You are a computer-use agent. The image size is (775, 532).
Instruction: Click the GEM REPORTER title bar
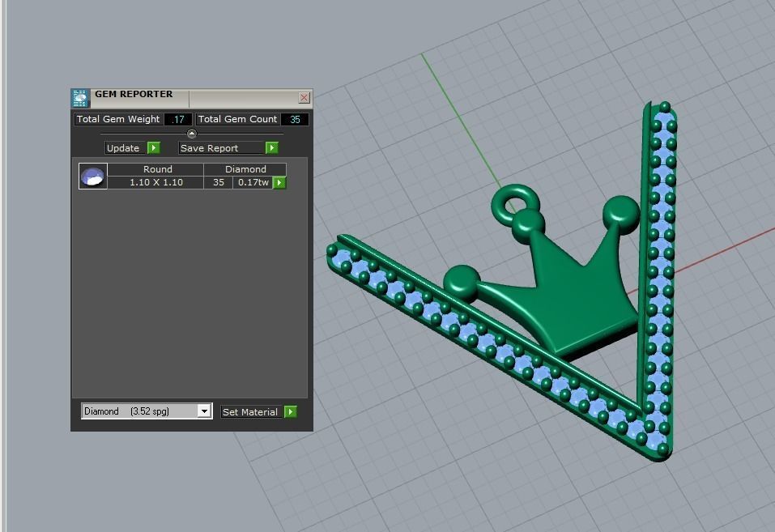[x=192, y=97]
